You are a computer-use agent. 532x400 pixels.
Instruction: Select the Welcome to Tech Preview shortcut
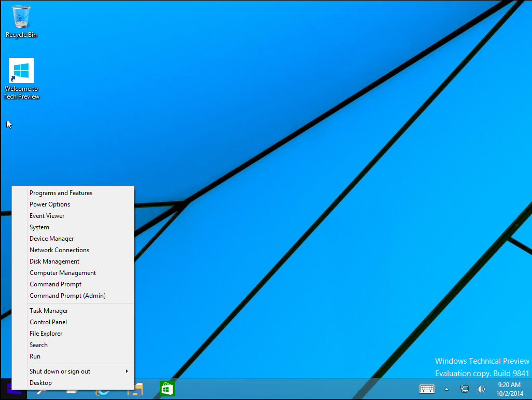coord(21,78)
